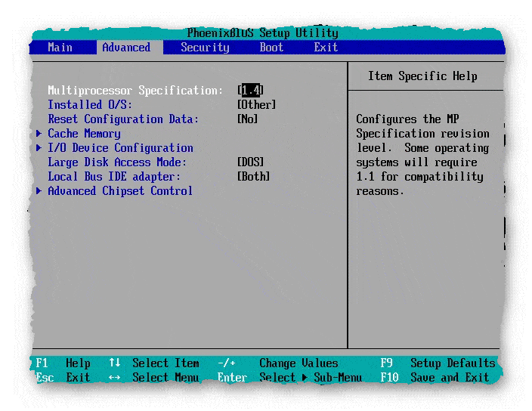The image size is (532, 411).
Task: Click the Enter Select Sub-Menu hint
Action: click(x=289, y=378)
